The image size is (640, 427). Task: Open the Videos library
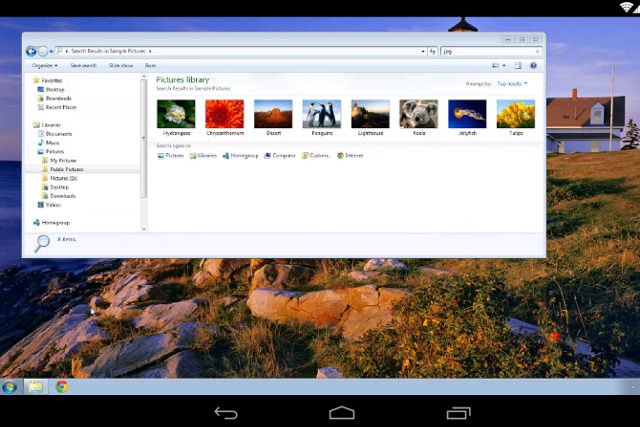coord(49,205)
